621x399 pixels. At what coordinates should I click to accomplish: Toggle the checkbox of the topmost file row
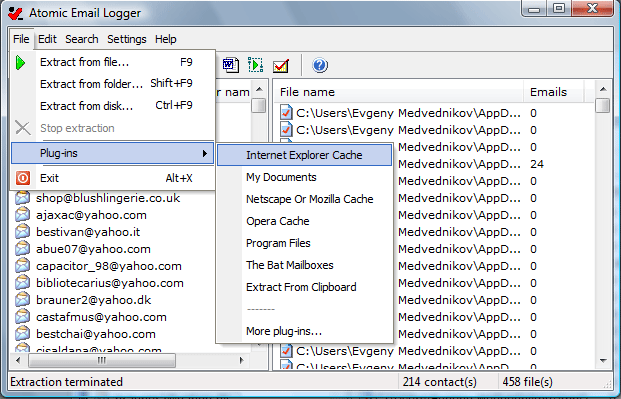tap(286, 113)
